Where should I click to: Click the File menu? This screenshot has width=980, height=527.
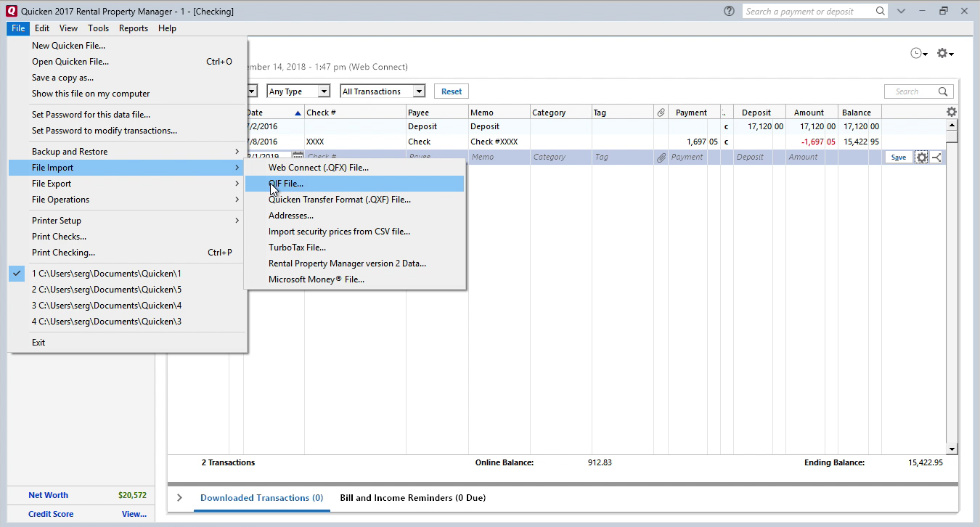(x=18, y=28)
